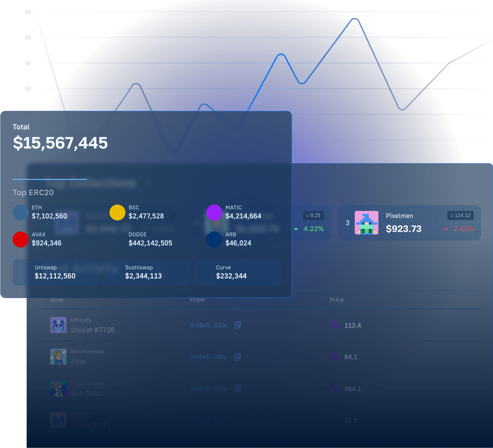Select ARB value $46,024
493x448 pixels.
[238, 243]
